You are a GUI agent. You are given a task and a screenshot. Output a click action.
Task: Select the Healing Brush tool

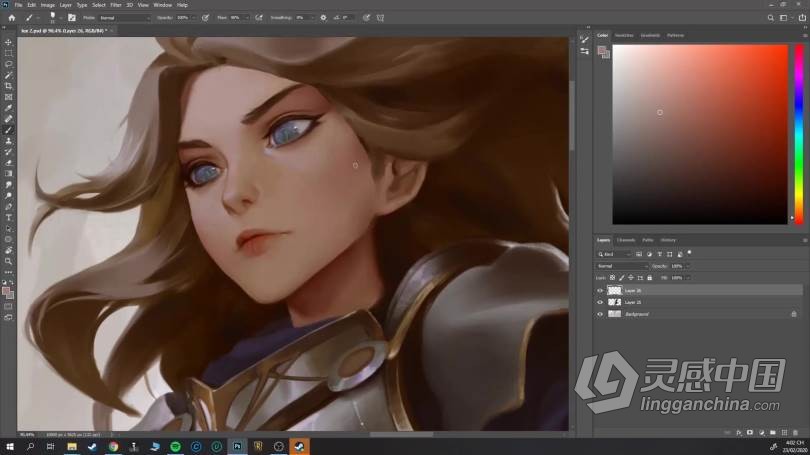8,119
